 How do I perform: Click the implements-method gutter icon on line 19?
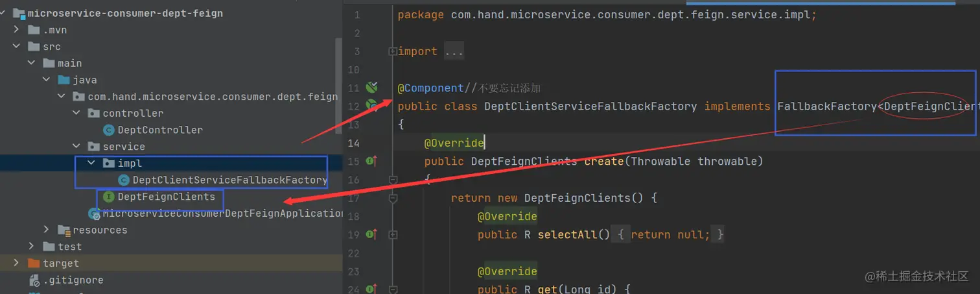click(x=371, y=234)
